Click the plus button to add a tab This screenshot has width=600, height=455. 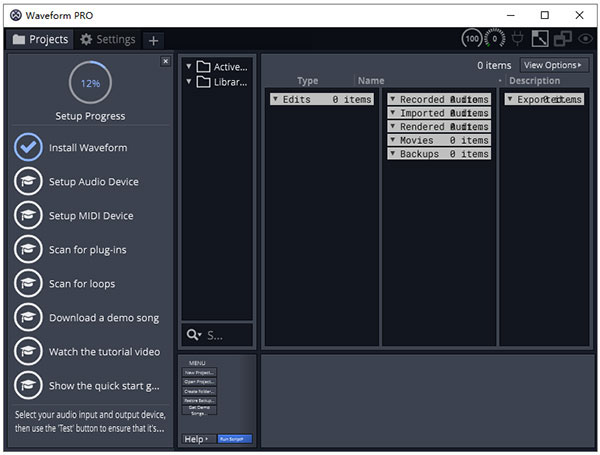(x=153, y=41)
